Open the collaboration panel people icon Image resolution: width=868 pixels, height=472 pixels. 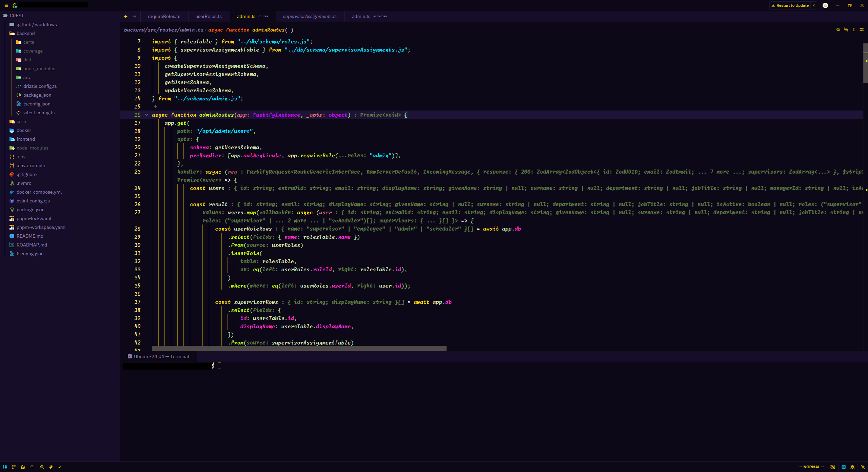(x=23, y=467)
